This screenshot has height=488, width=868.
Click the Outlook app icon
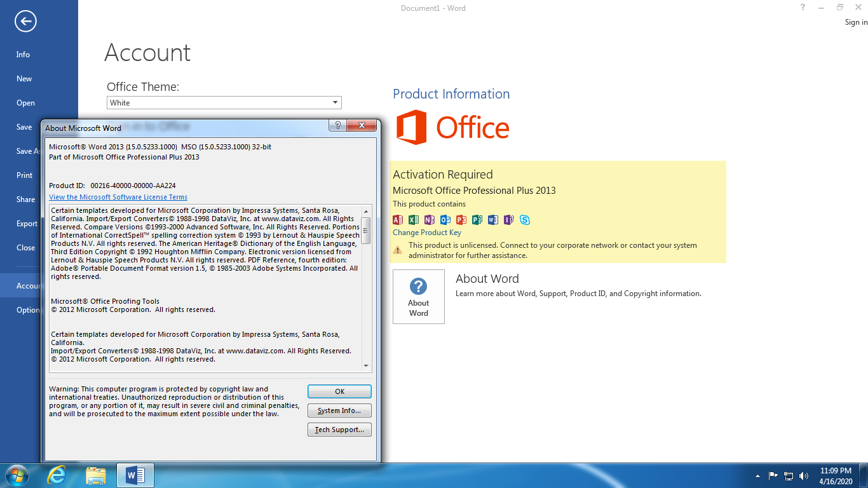tap(445, 220)
